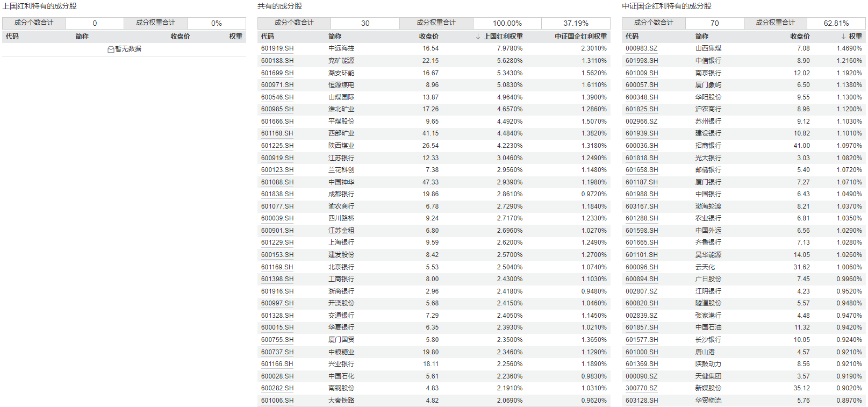Click the 2.3010% weight value
Viewport: 868px width, 407px height.
pos(594,48)
